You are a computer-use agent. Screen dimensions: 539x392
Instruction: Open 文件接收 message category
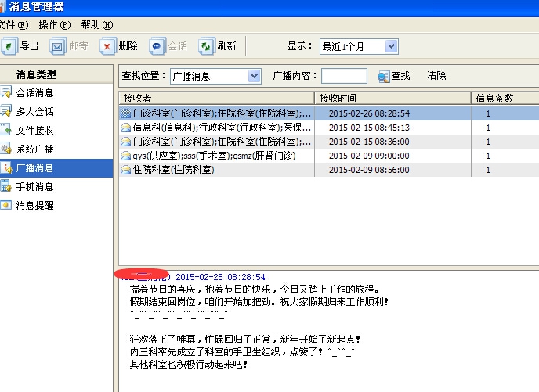tap(34, 131)
